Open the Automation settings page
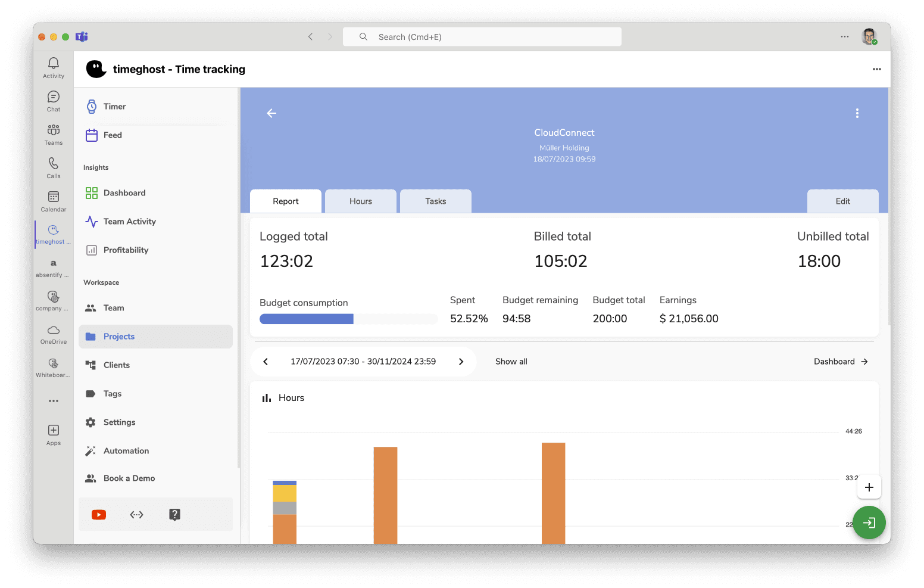The height and width of the screenshot is (588, 924). 126,451
